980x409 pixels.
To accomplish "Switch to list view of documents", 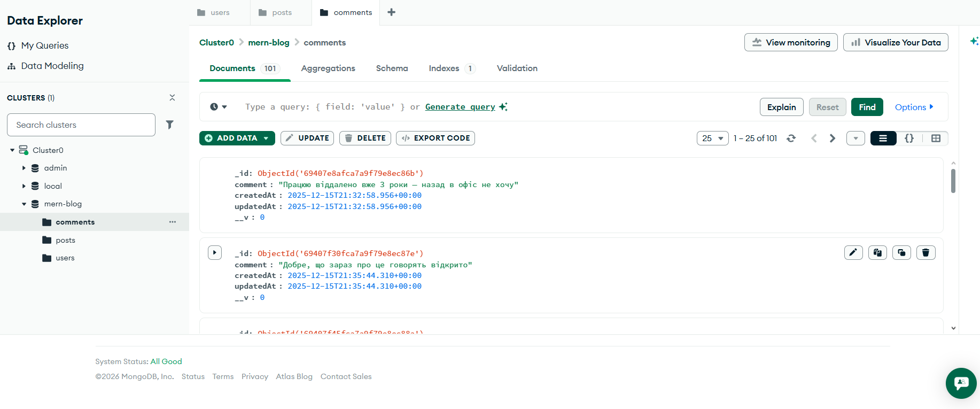I will coord(883,138).
